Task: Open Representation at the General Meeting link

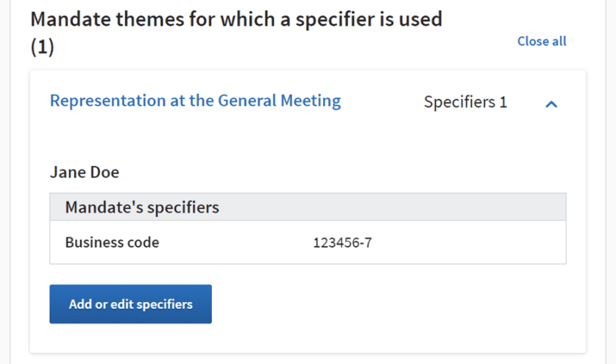Action: (195, 101)
